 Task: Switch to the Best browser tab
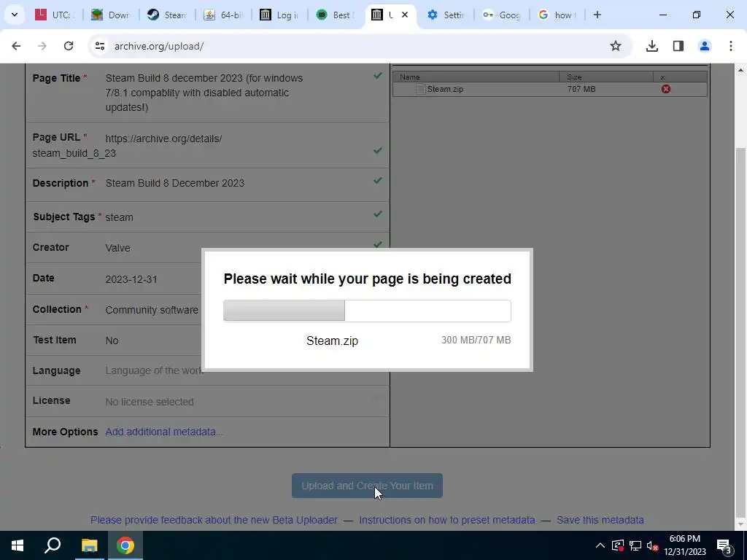336,15
